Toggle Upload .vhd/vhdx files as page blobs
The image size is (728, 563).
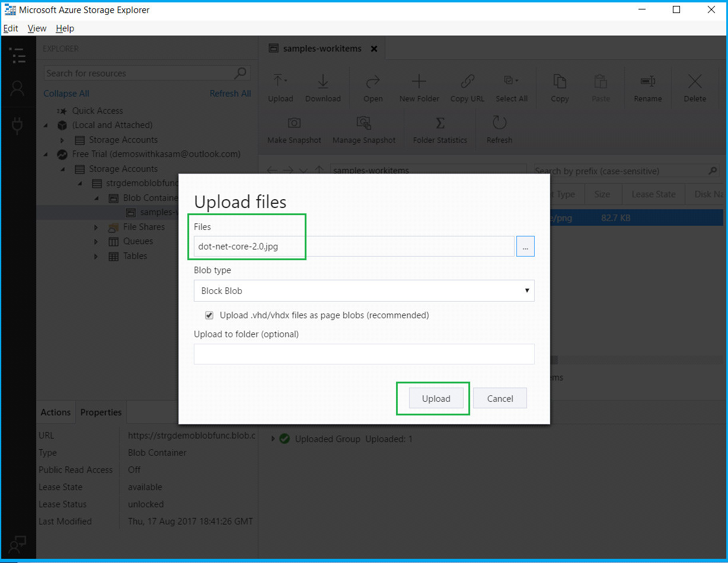[x=209, y=315]
